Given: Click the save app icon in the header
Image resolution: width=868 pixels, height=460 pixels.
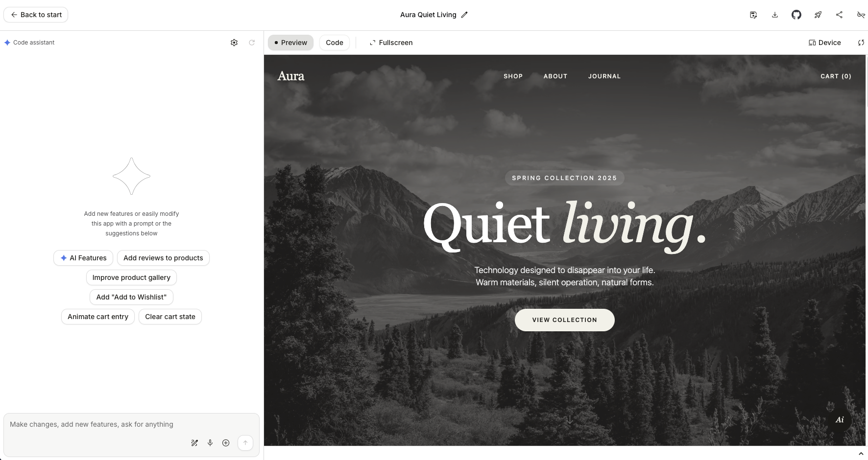Looking at the screenshot, I should pyautogui.click(x=753, y=15).
